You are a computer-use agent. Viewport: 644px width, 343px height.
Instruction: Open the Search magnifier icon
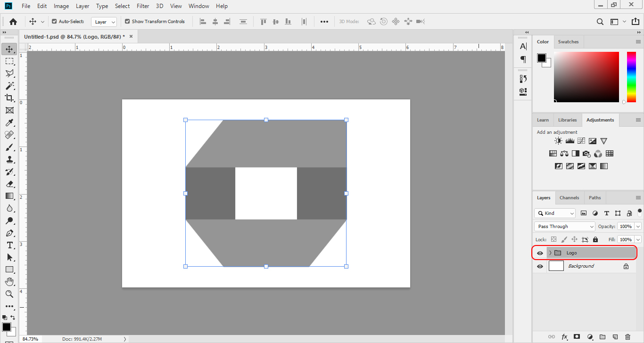600,22
